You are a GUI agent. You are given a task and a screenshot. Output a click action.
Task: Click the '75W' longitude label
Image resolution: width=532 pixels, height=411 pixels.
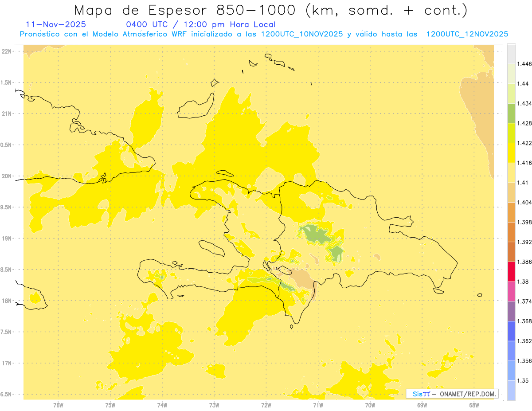tap(110, 405)
